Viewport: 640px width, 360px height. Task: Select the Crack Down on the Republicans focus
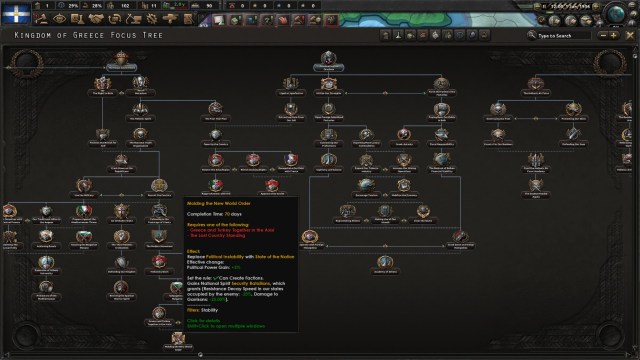click(121, 163)
